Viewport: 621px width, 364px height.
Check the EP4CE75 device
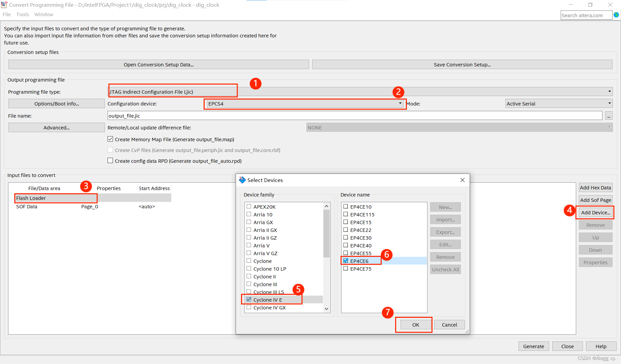click(x=346, y=268)
